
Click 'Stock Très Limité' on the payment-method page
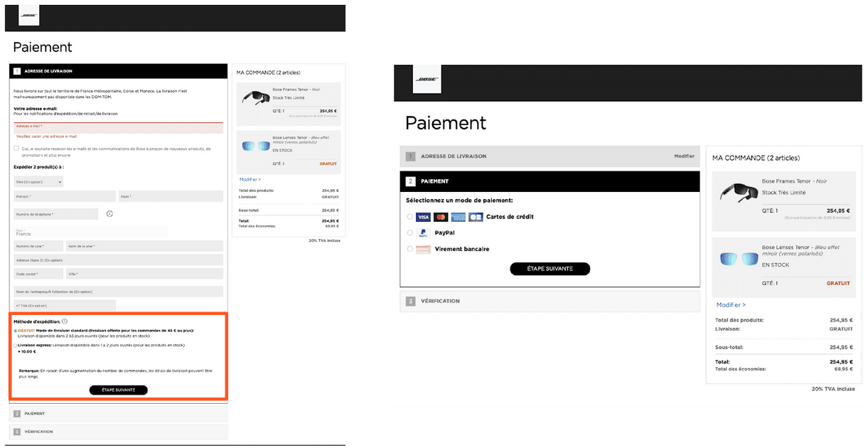pos(785,192)
